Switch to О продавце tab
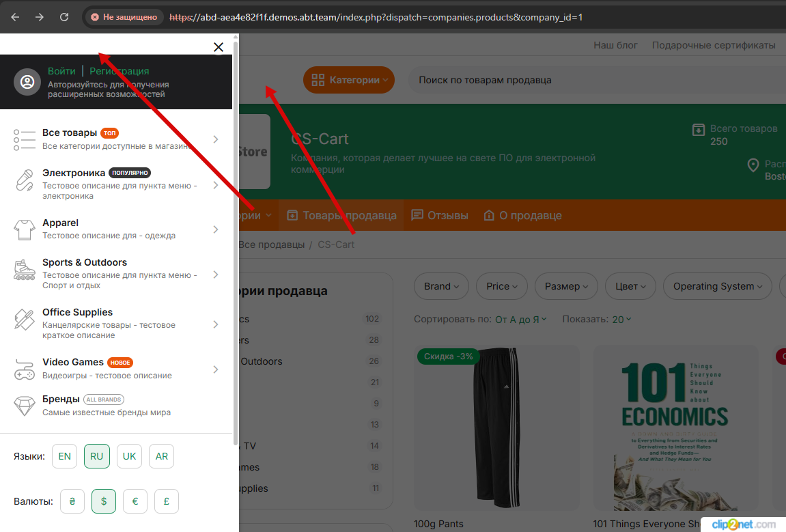This screenshot has width=786, height=532. pos(522,215)
